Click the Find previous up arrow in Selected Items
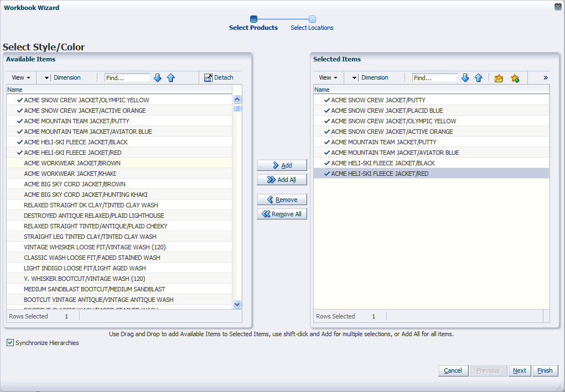 pyautogui.click(x=479, y=78)
